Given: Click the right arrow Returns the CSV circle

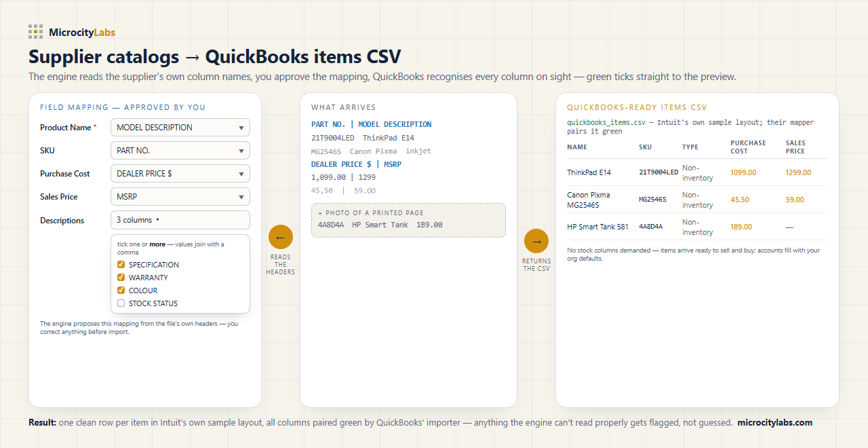Looking at the screenshot, I should coord(536,241).
